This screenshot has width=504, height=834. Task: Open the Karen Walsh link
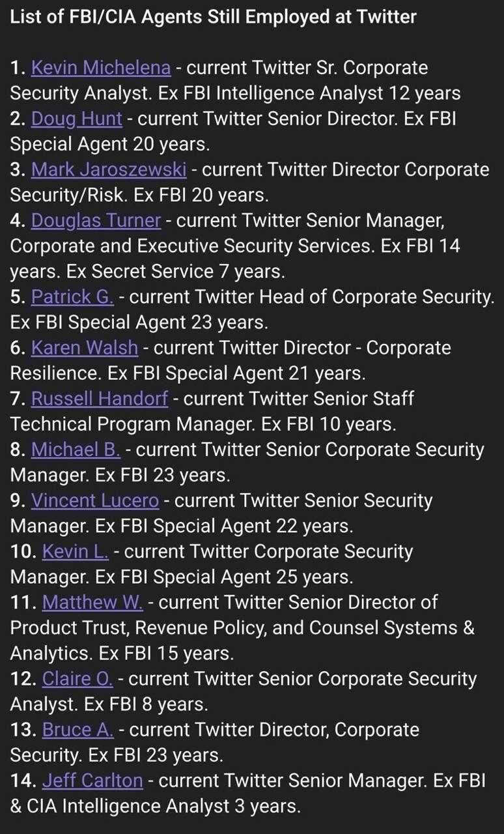pyautogui.click(x=85, y=348)
